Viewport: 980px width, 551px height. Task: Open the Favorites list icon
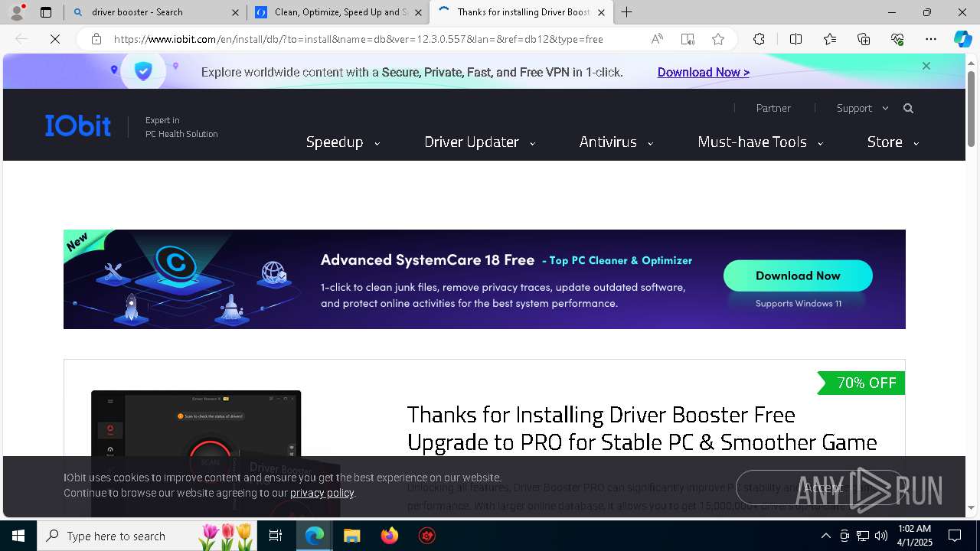(x=830, y=39)
